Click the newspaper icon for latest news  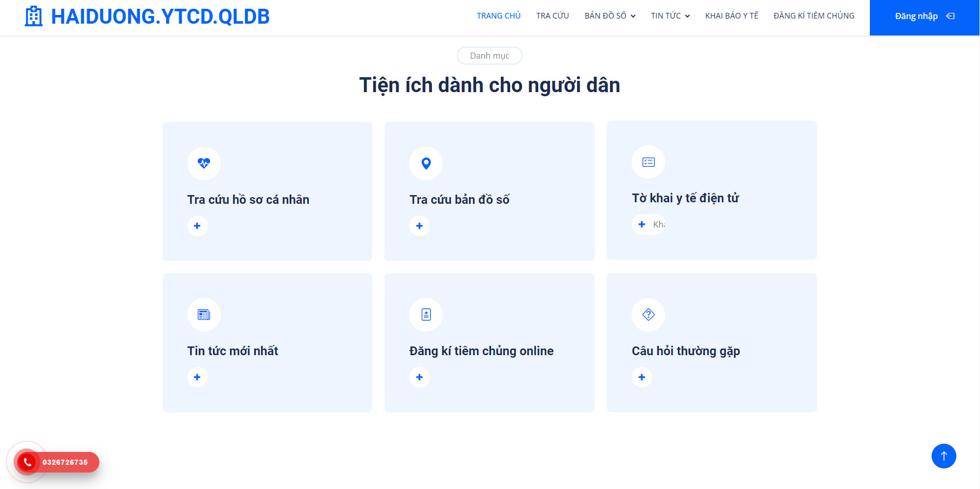(204, 315)
